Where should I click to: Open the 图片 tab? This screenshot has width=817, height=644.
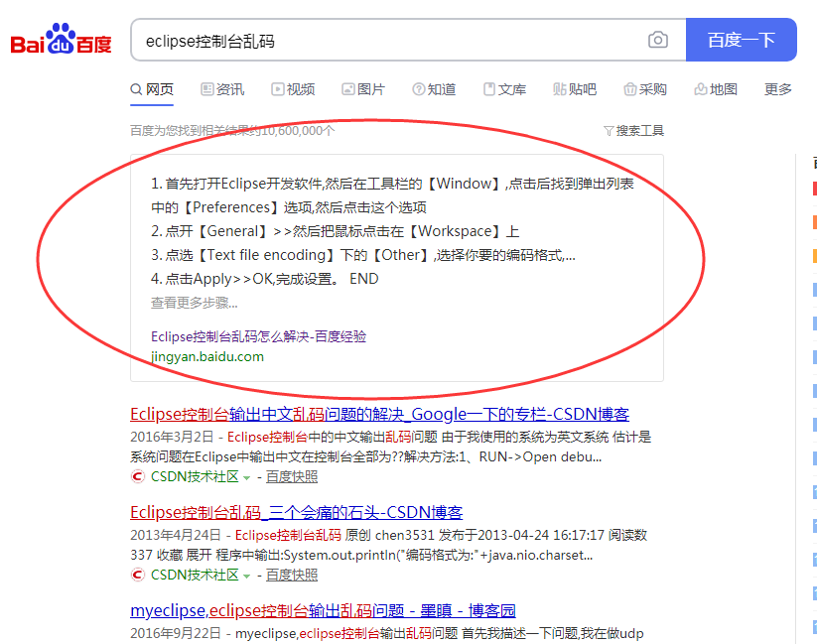[363, 89]
